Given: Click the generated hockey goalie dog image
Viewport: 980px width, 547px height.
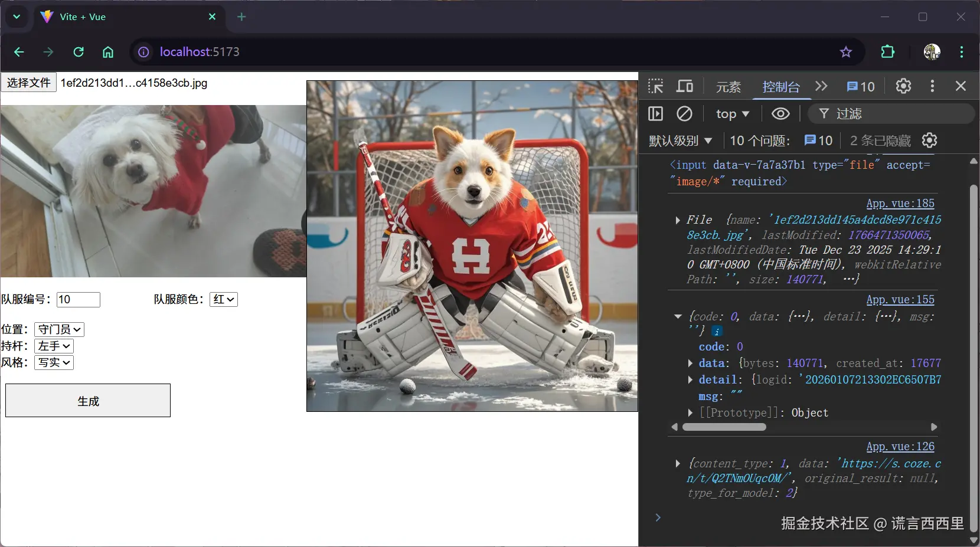Looking at the screenshot, I should (472, 246).
